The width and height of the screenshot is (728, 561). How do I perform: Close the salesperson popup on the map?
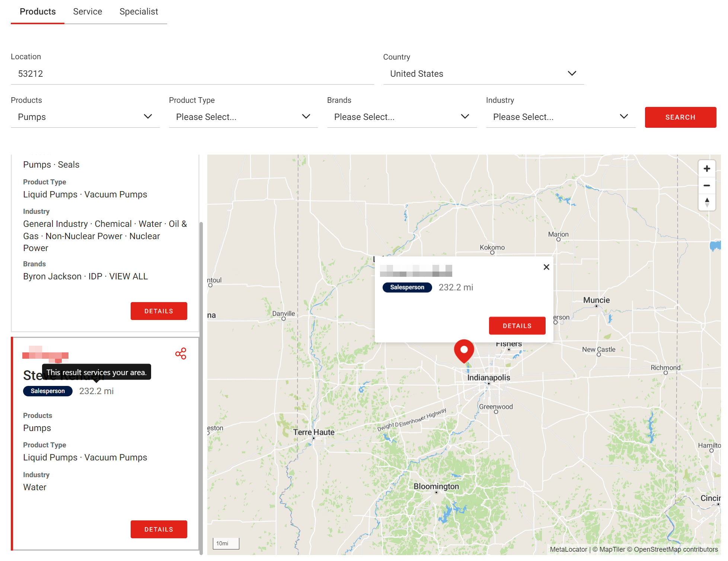546,267
